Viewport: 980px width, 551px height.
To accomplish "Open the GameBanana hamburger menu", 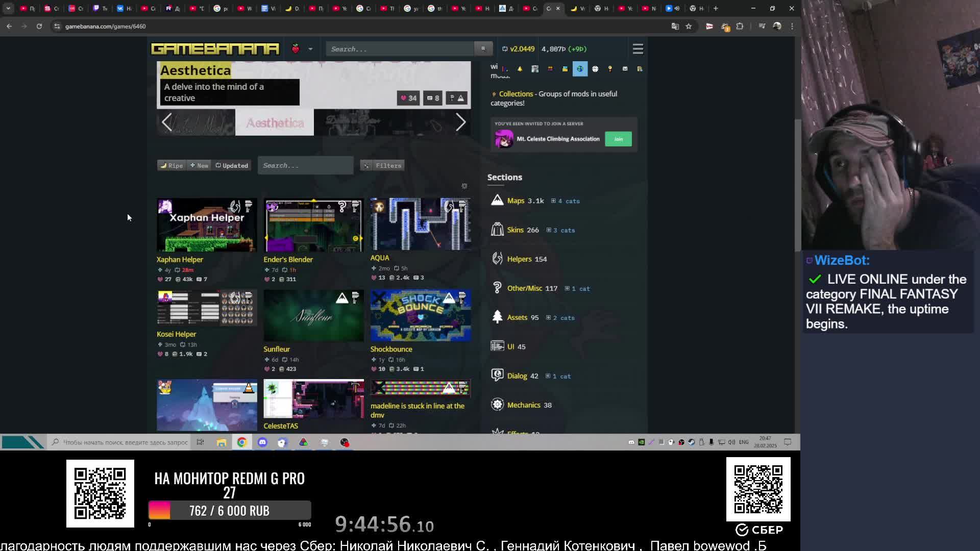I will 638,49.
